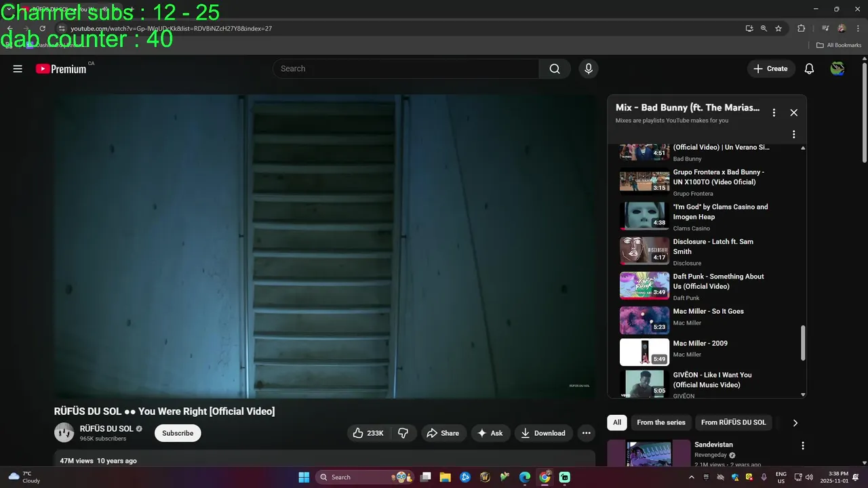868x488 pixels.
Task: Play Mac Miller - 2009
Action: tap(705, 352)
